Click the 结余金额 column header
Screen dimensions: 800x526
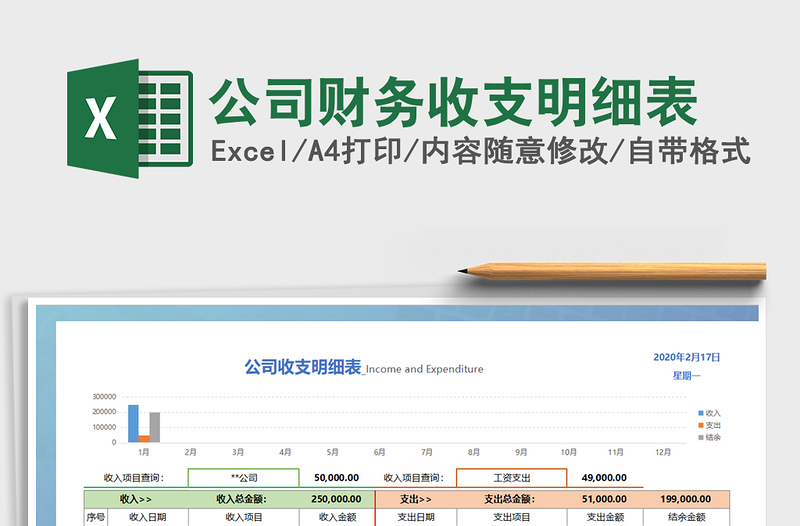click(x=687, y=517)
